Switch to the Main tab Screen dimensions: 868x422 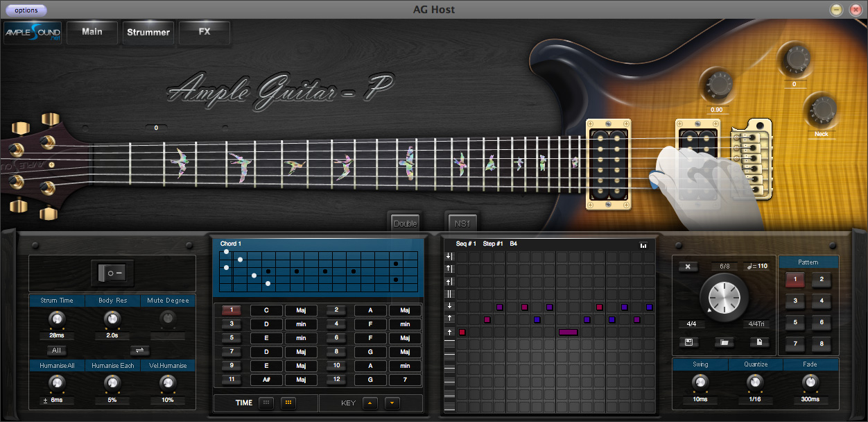(x=92, y=32)
